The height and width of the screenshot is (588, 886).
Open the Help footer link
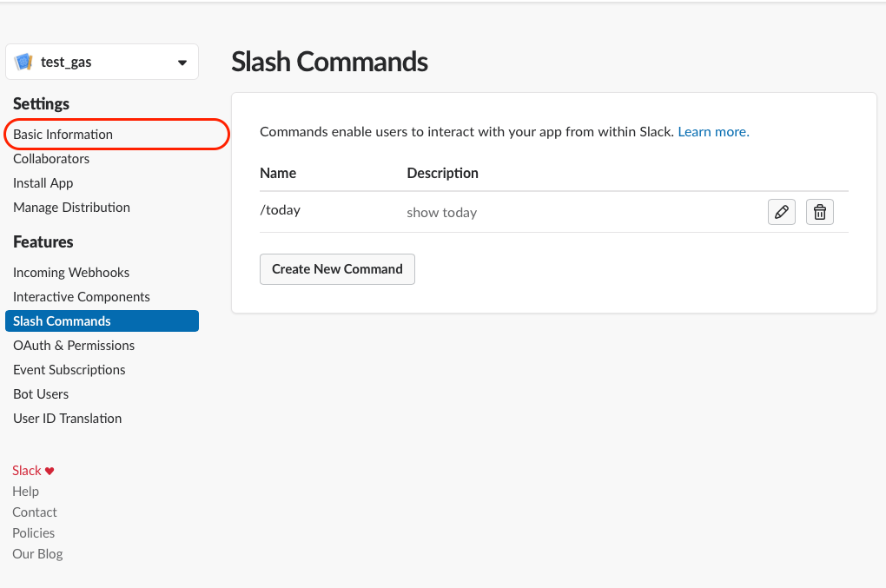point(26,492)
